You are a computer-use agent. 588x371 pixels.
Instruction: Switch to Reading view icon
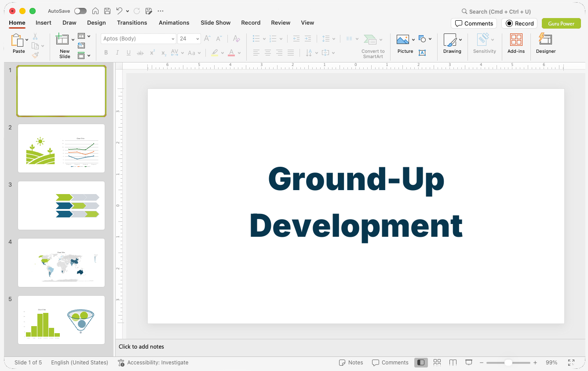[x=453, y=363]
